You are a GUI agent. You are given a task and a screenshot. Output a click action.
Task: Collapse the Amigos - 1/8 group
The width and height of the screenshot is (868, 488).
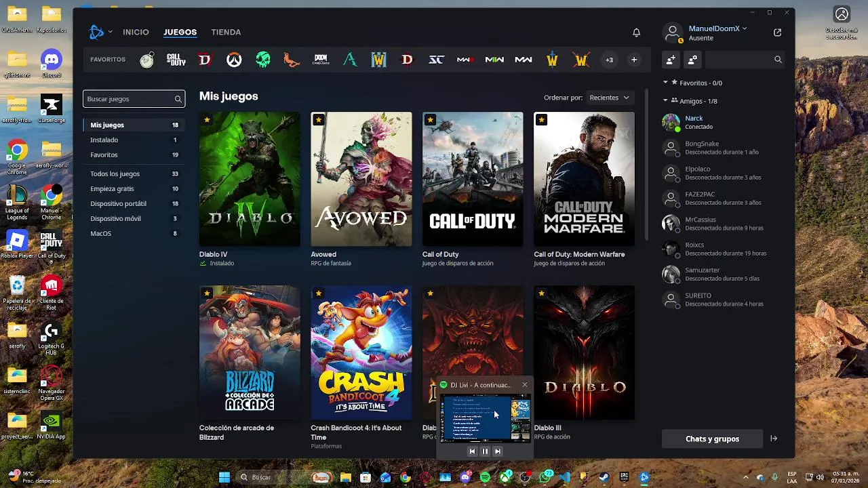[665, 101]
